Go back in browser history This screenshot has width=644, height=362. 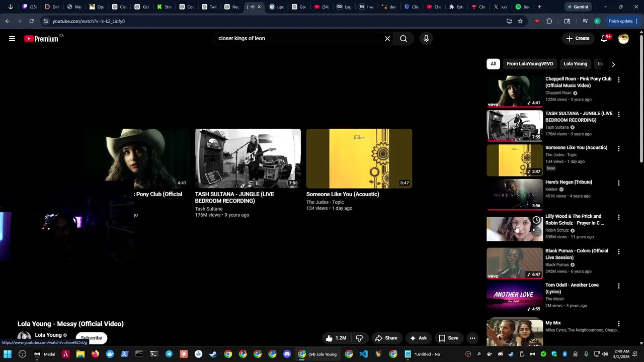click(x=7, y=21)
